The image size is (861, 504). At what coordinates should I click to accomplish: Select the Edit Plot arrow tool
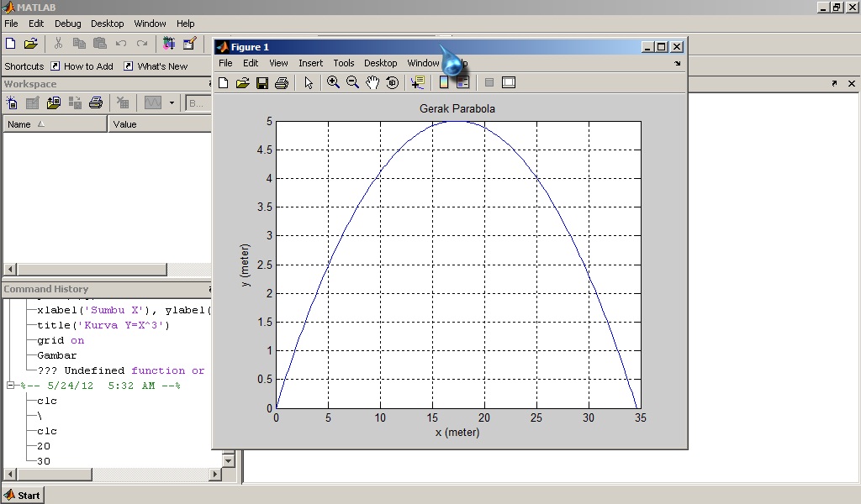[309, 82]
